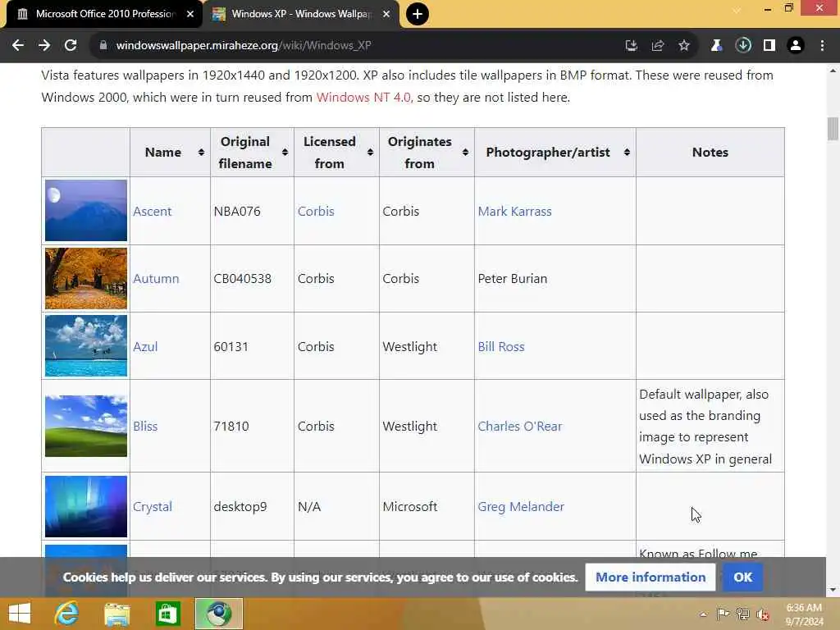This screenshot has width=840, height=630.
Task: Toggle the browser side panel
Action: coord(769,46)
